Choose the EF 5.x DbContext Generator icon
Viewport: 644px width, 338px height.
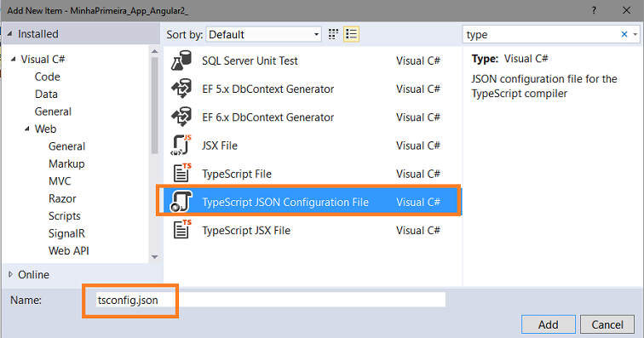pyautogui.click(x=181, y=89)
